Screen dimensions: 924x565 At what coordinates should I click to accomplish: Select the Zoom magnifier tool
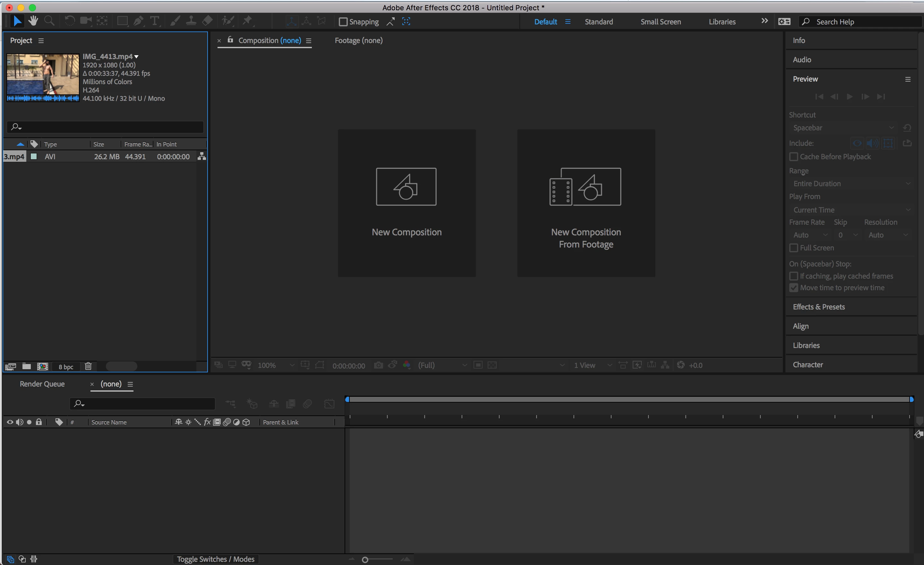click(49, 21)
